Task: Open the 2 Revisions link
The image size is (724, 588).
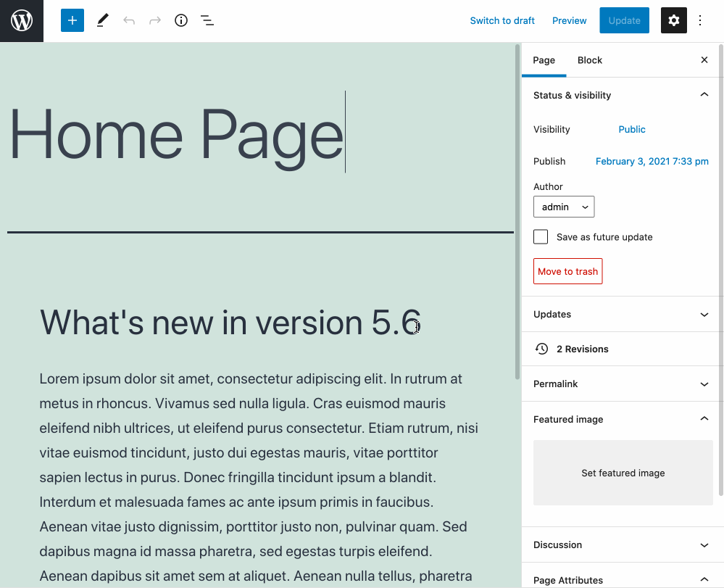Action: [x=582, y=349]
